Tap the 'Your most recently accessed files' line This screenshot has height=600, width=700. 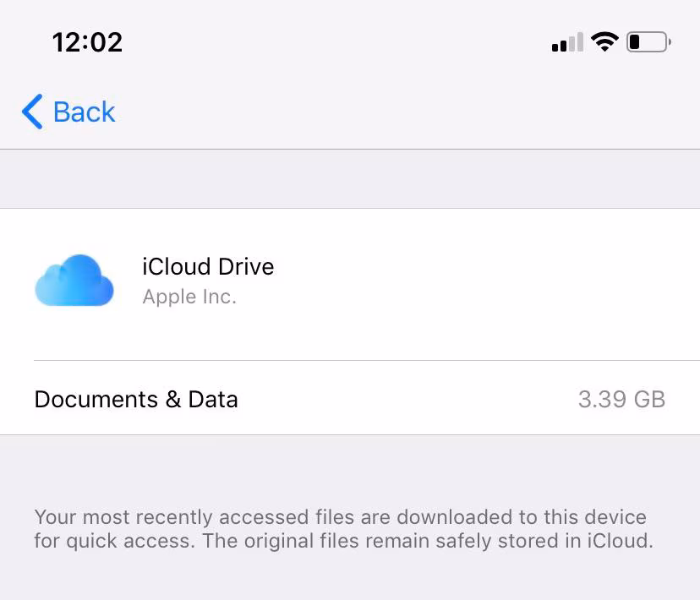coord(340,517)
